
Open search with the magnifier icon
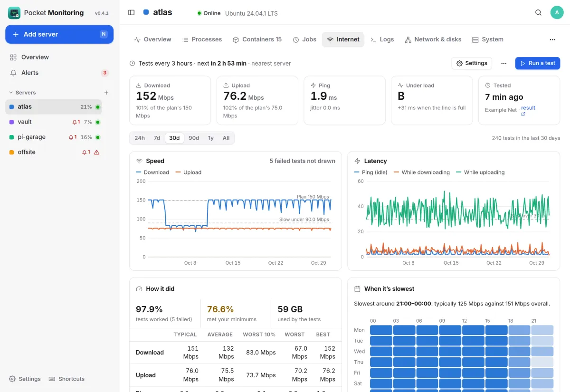click(538, 13)
